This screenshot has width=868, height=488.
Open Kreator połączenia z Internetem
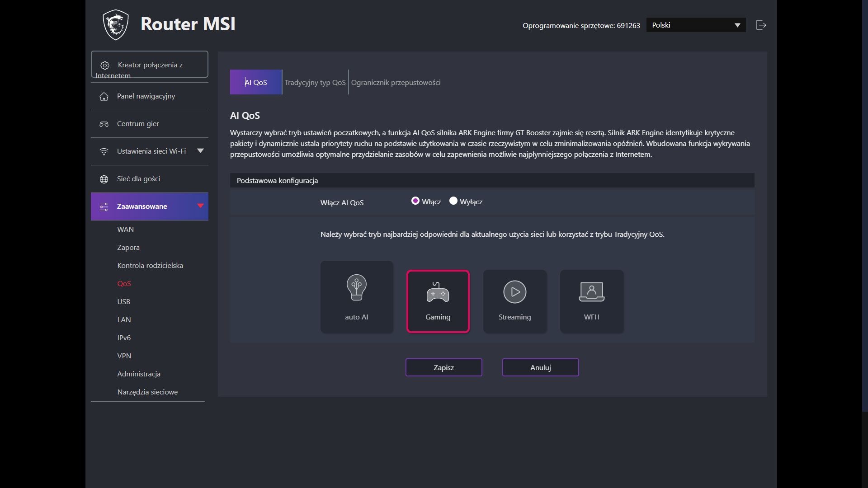pos(150,65)
